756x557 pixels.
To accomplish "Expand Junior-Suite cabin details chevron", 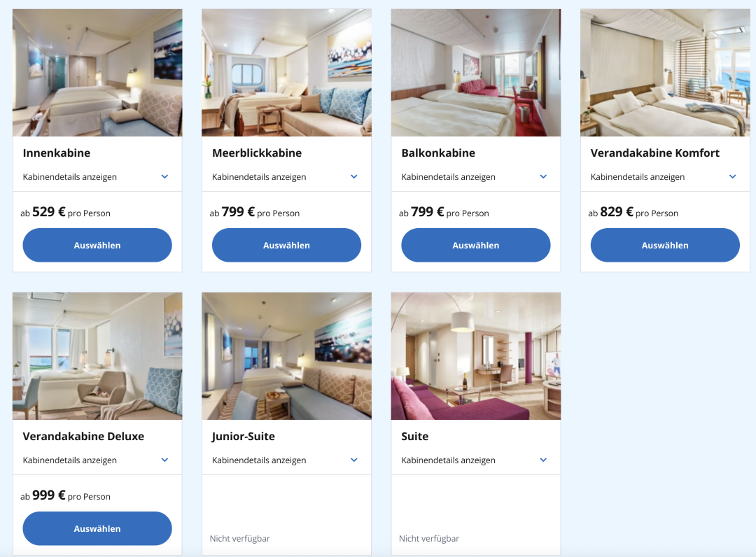I will (354, 460).
